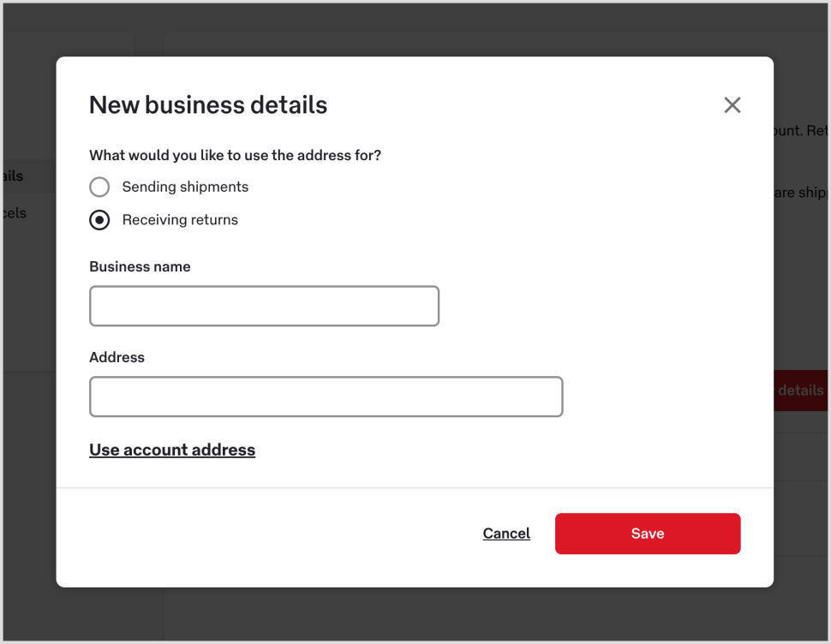Click into the Address text box
Viewport: 831px width, 644px height.
[x=326, y=397]
